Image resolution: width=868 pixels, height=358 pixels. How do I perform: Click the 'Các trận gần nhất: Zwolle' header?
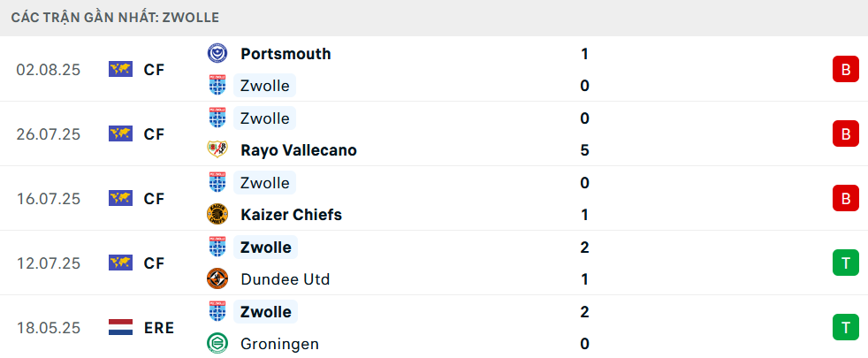[116, 17]
